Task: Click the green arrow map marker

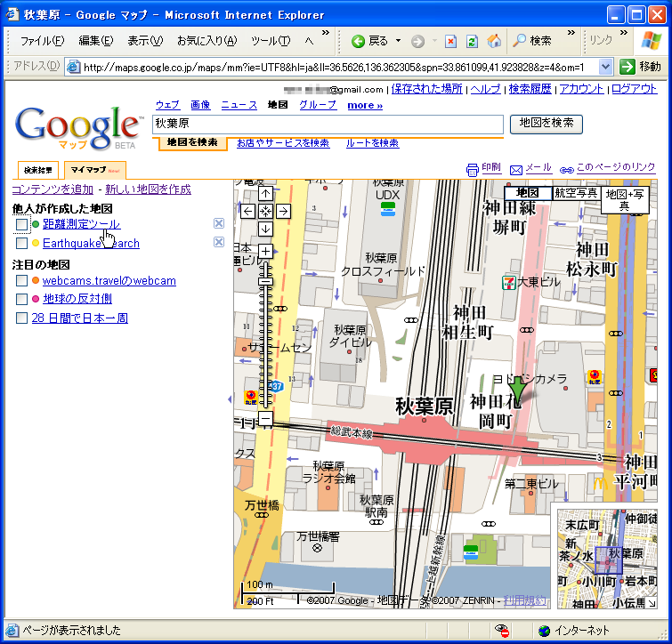Action: tap(518, 390)
